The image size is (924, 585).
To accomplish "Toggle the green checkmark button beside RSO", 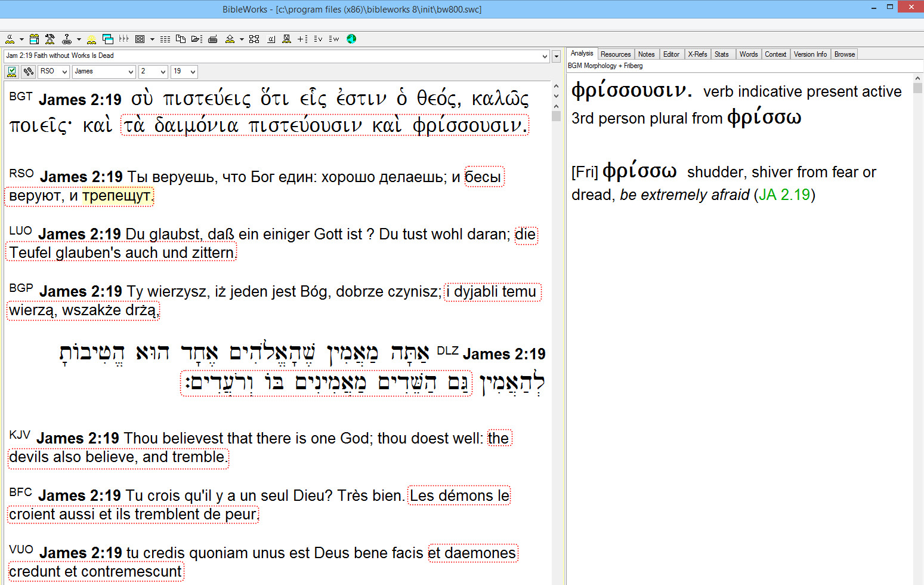I will click(11, 72).
